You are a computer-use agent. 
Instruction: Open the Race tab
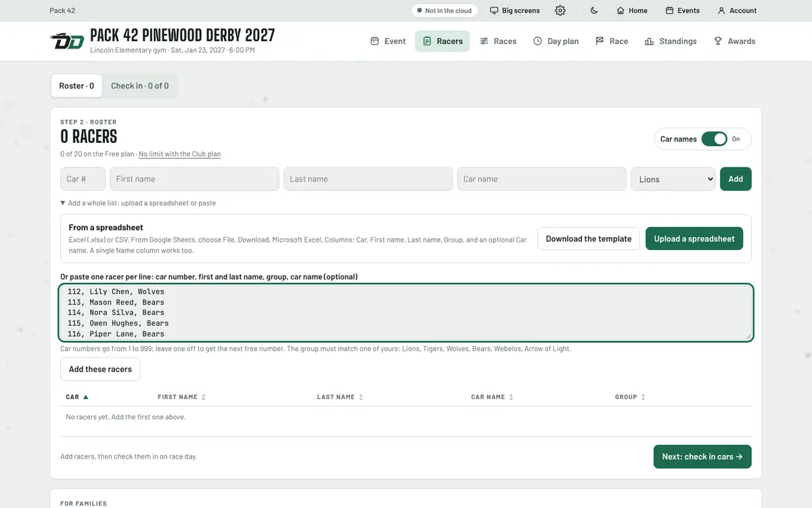(x=612, y=41)
